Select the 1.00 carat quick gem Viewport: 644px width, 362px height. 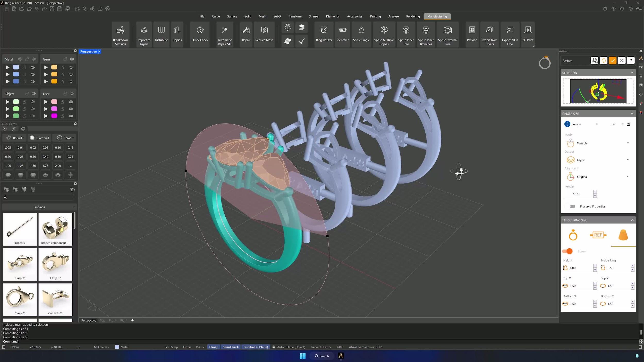pyautogui.click(x=8, y=166)
